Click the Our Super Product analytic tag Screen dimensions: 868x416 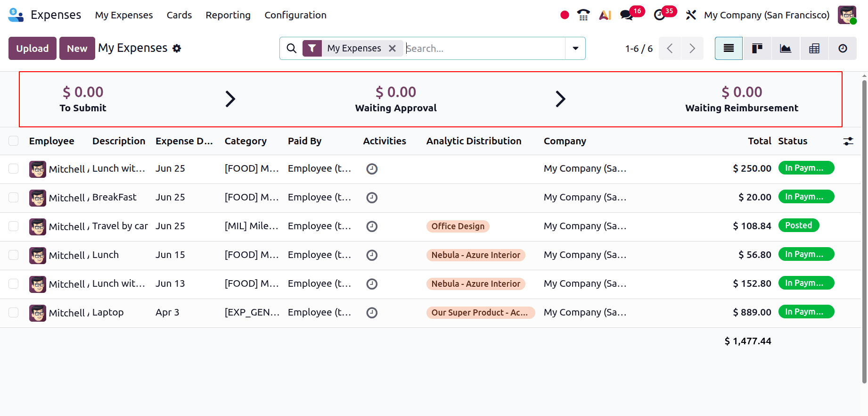pyautogui.click(x=480, y=313)
